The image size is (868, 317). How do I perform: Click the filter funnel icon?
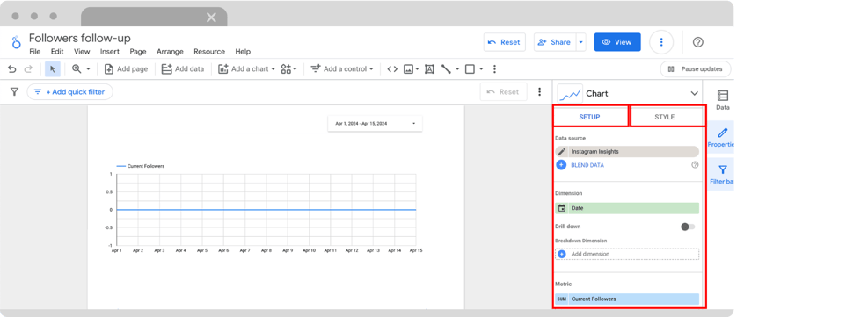point(15,91)
